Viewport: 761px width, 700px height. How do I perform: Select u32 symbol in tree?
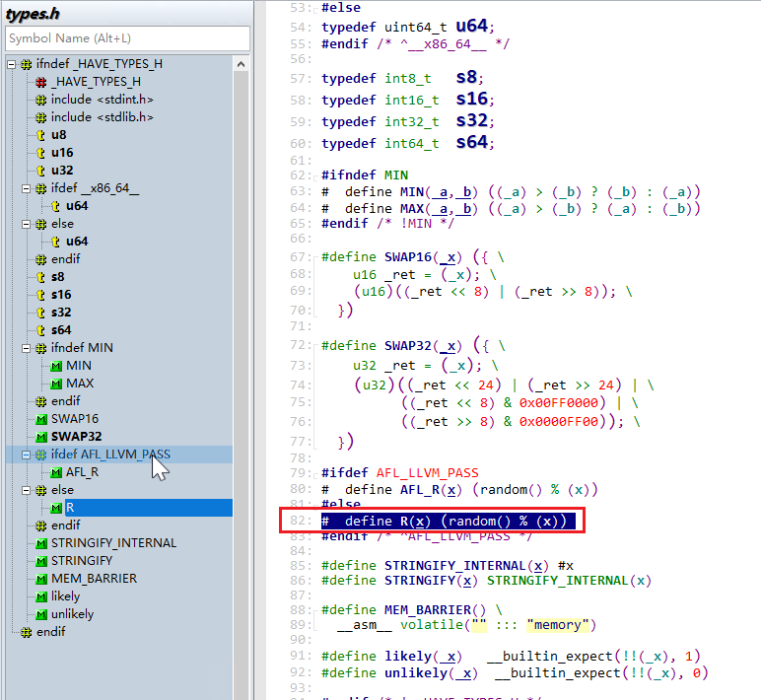[x=62, y=171]
